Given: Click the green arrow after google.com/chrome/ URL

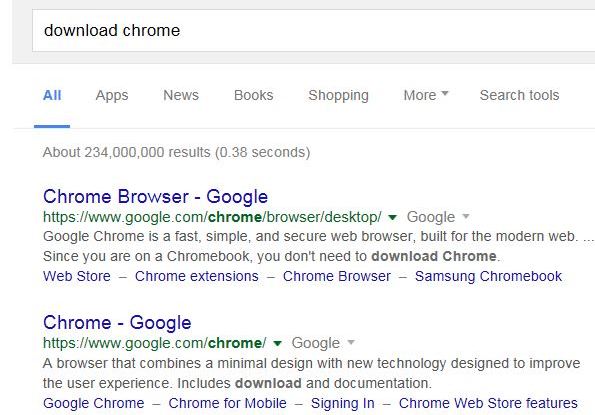Looking at the screenshot, I should pyautogui.click(x=277, y=343).
